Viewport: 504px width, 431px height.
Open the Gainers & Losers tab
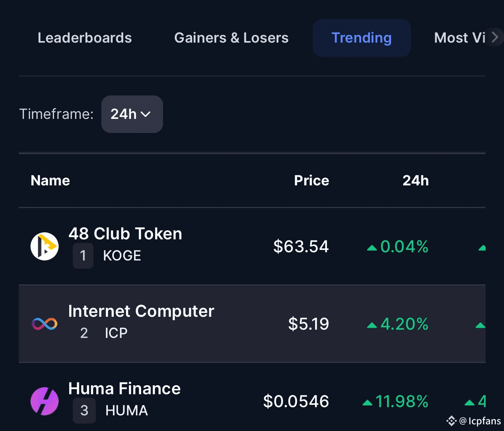(231, 38)
